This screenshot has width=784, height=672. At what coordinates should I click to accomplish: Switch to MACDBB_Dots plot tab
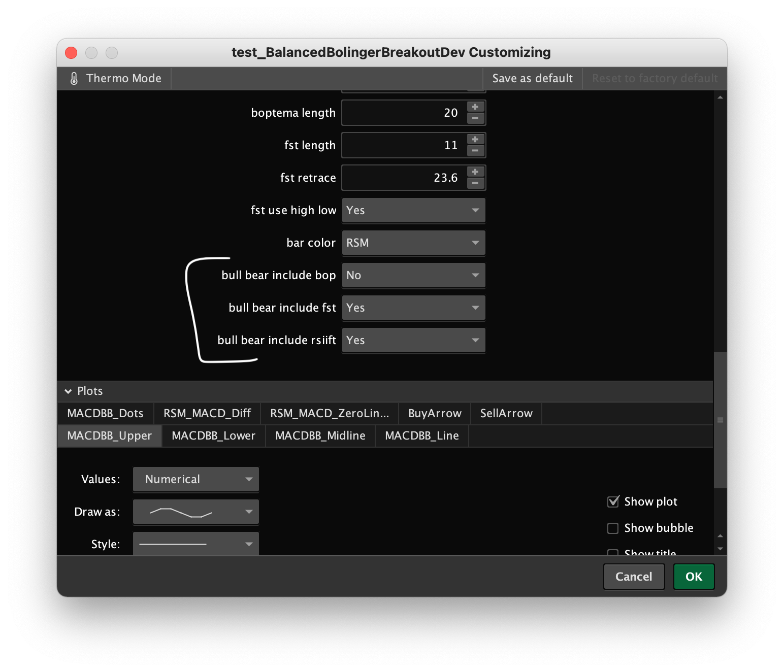click(105, 414)
